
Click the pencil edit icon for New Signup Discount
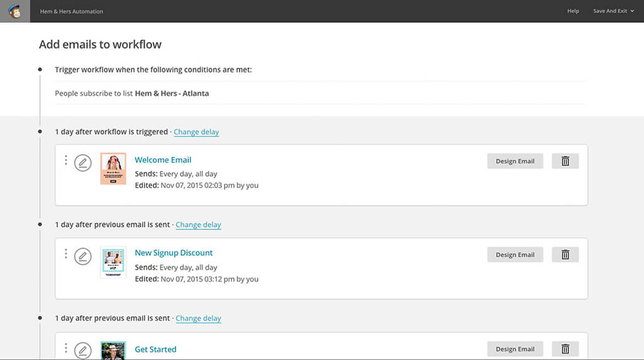(82, 256)
